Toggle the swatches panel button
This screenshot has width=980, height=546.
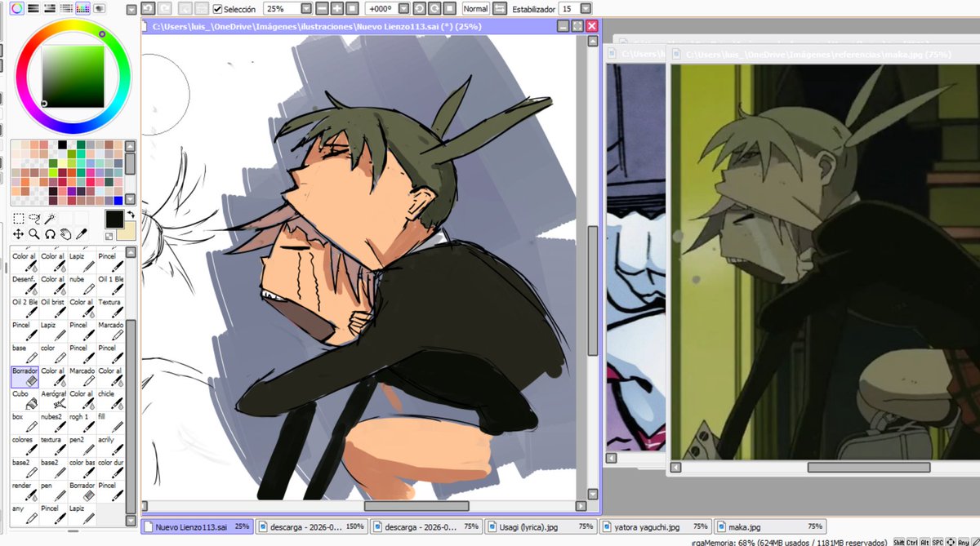[x=82, y=8]
